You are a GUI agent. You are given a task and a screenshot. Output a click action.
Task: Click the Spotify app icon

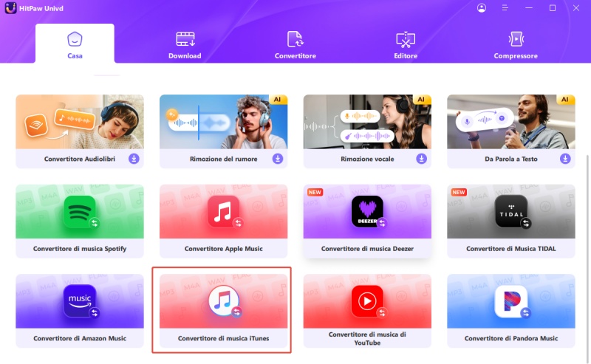point(80,211)
